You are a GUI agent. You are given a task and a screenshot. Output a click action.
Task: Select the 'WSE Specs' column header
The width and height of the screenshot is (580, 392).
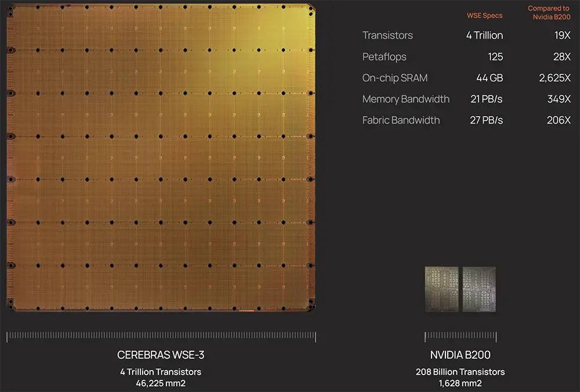pos(485,16)
